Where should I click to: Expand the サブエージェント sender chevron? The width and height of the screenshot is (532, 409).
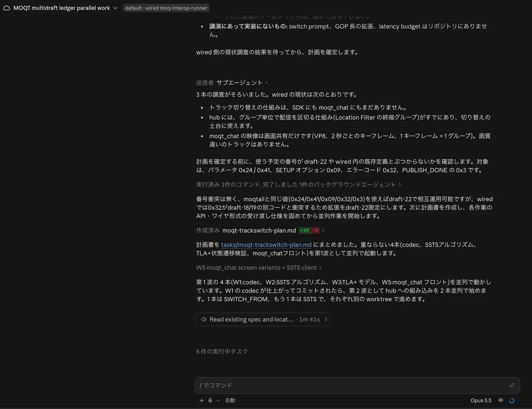click(x=266, y=83)
